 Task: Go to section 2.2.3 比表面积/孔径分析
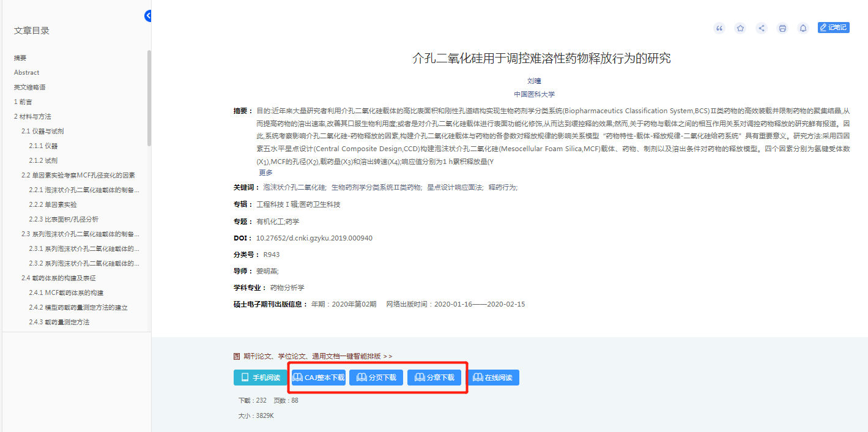point(64,219)
